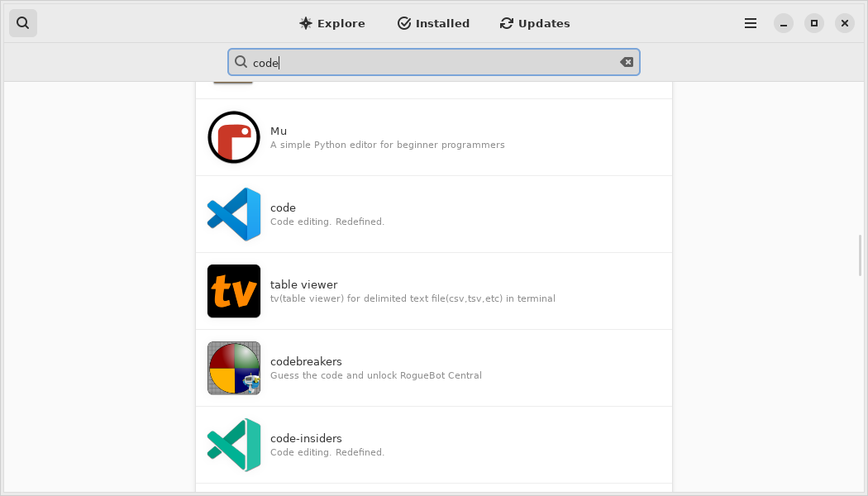Click the codebreakers colored circle icon

(x=234, y=368)
